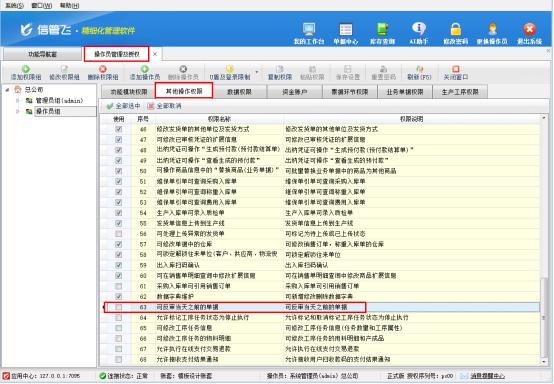Image resolution: width=554 pixels, height=384 pixels.
Task: Open the U盾及登录限制 dropdown arrow
Action: [257, 72]
